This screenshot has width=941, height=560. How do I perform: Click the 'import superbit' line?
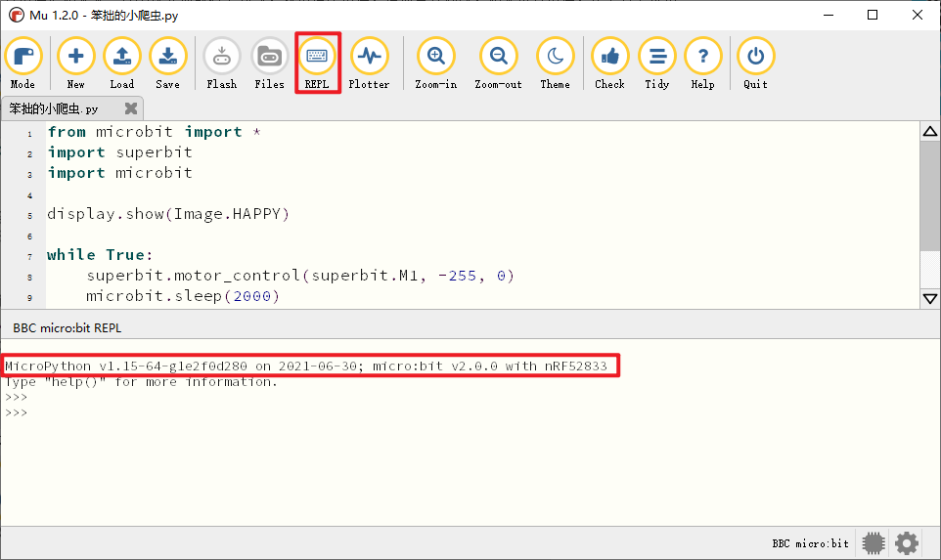click(120, 152)
